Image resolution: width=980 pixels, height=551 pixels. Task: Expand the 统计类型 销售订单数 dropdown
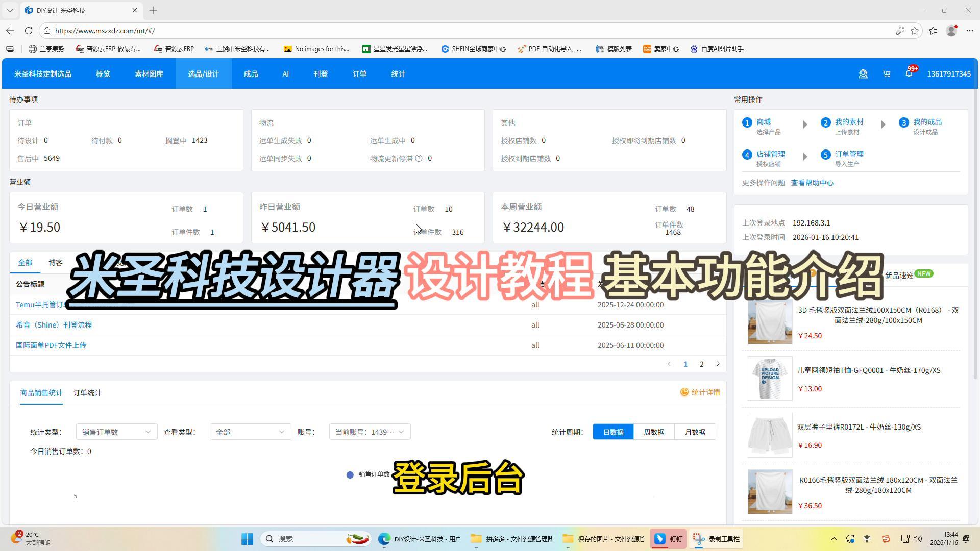click(x=116, y=432)
